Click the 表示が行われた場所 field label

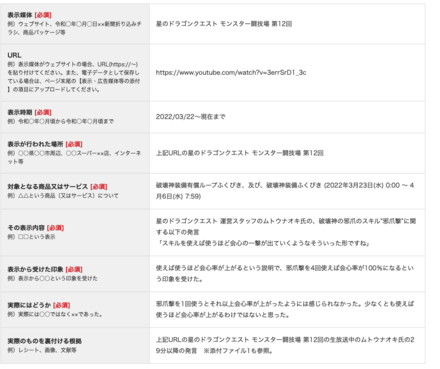pyautogui.click(x=35, y=144)
